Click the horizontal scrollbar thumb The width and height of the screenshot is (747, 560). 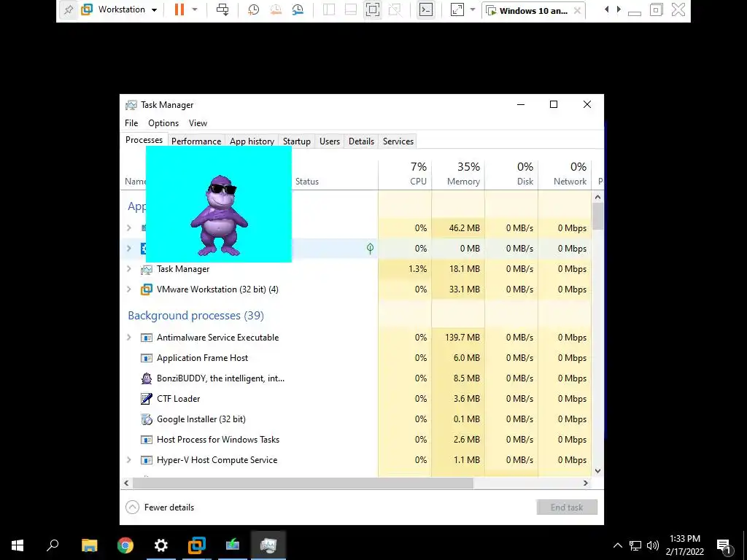(303, 483)
